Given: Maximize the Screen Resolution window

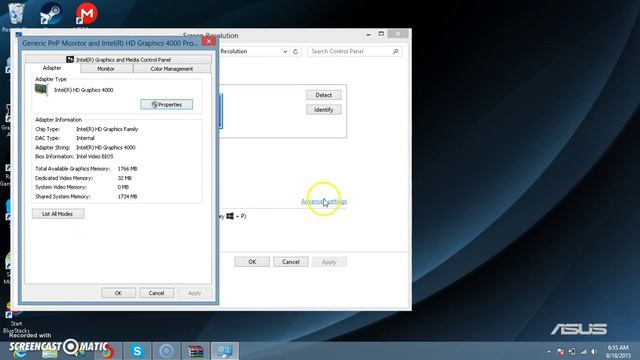Looking at the screenshot, I should [x=381, y=34].
